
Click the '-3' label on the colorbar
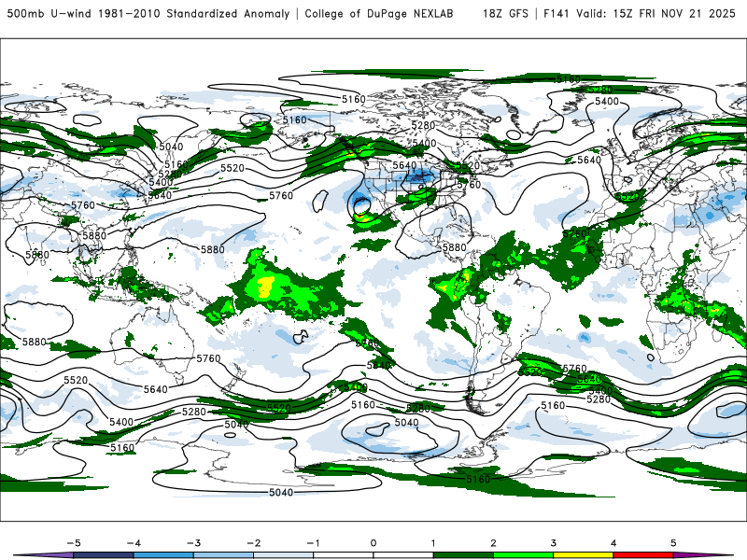pos(193,543)
